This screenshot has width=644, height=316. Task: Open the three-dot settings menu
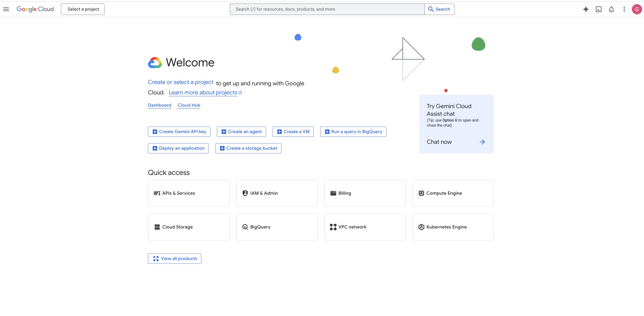tap(624, 9)
